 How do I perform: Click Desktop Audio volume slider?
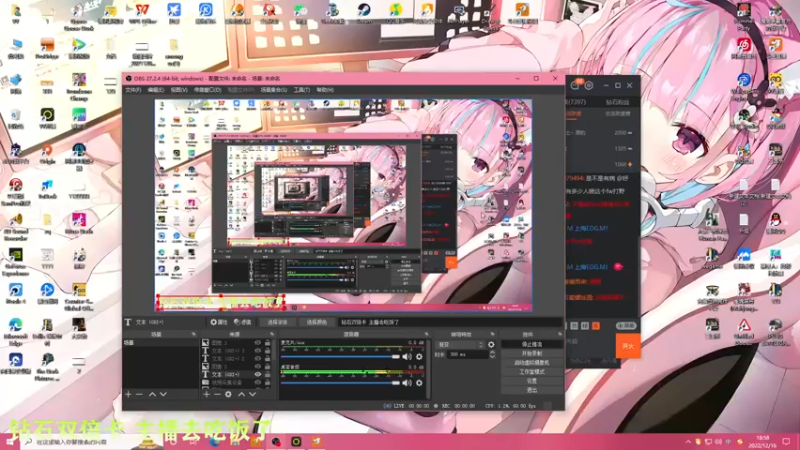[x=340, y=383]
